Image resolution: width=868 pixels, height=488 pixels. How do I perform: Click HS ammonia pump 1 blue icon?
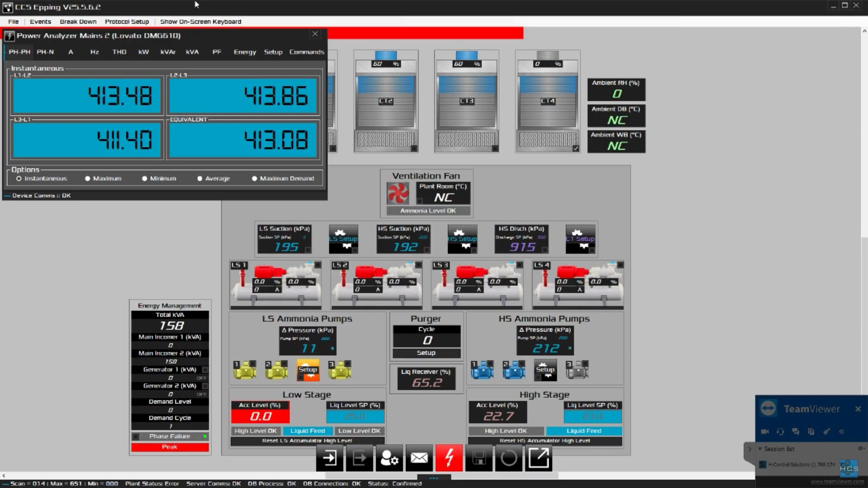click(x=482, y=370)
